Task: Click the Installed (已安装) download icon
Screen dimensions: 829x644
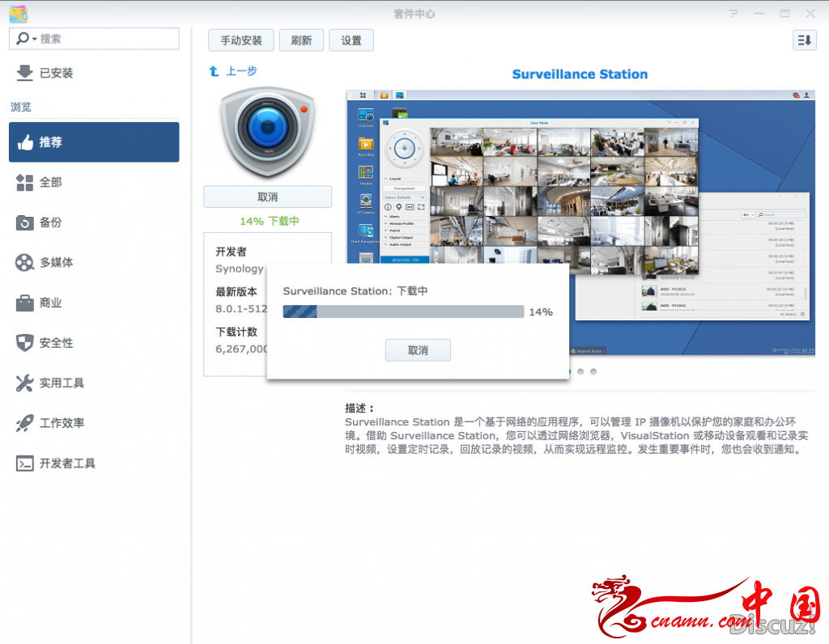Action: click(x=25, y=73)
